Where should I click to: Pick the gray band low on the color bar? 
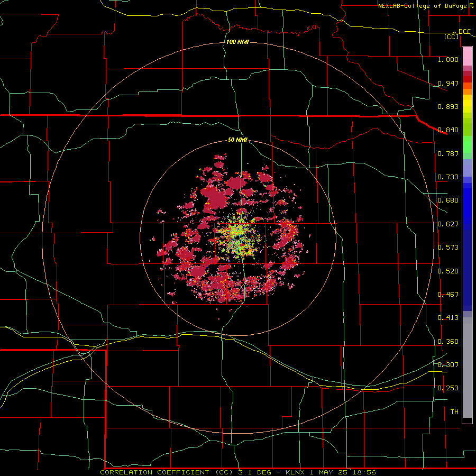click(x=467, y=368)
